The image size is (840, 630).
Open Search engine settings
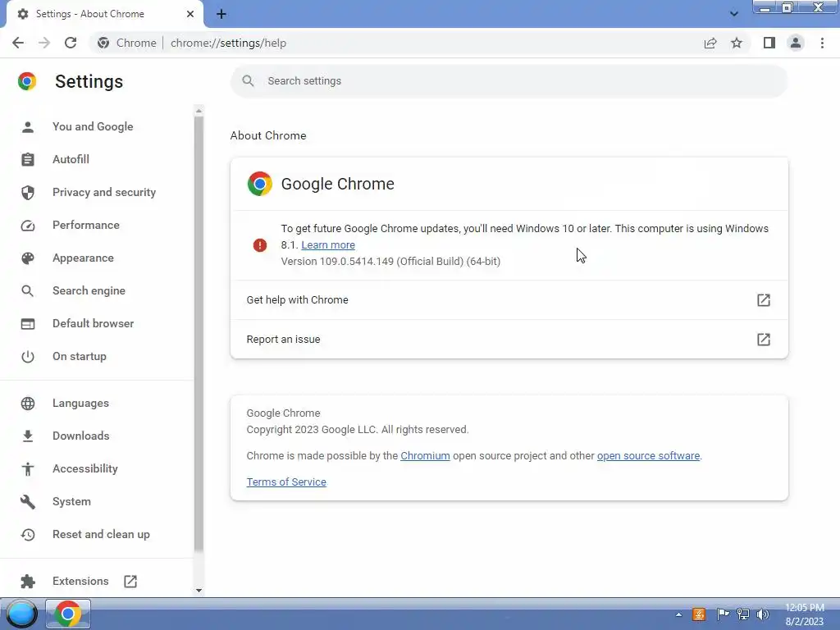(89, 291)
